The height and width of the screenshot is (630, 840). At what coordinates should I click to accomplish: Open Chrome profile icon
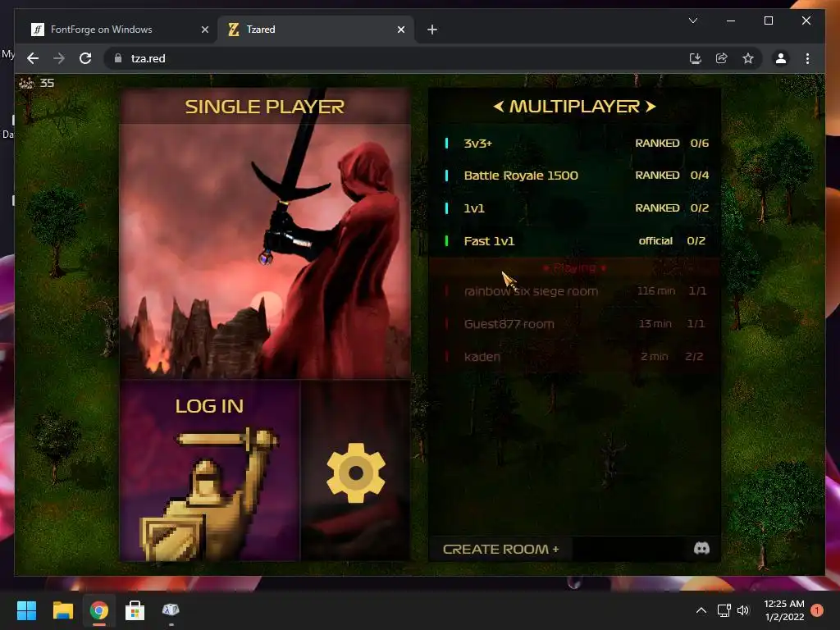point(781,58)
